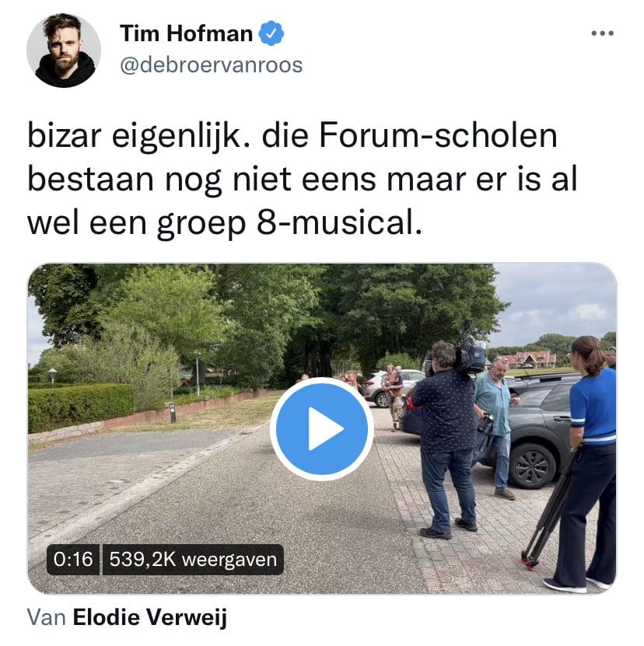Screen dimensions: 644x646
Task: Play the embedded video
Action: [321, 429]
